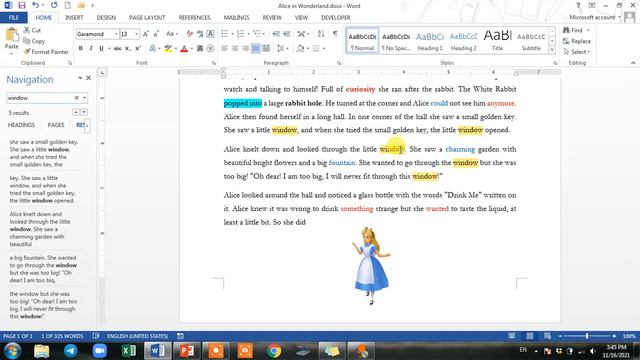Click the text highlight color marker

pyautogui.click(x=168, y=49)
